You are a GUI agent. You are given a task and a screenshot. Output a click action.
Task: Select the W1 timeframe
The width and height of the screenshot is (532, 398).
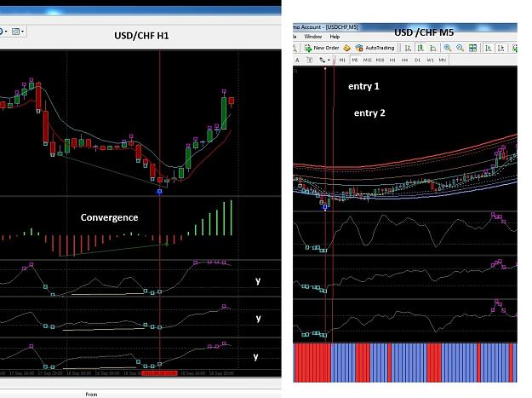[x=430, y=61]
